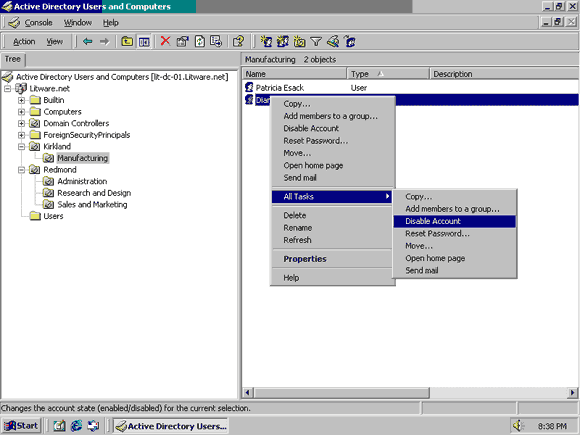580x435 pixels.
Task: Go up one level with folder icon
Action: (127, 41)
